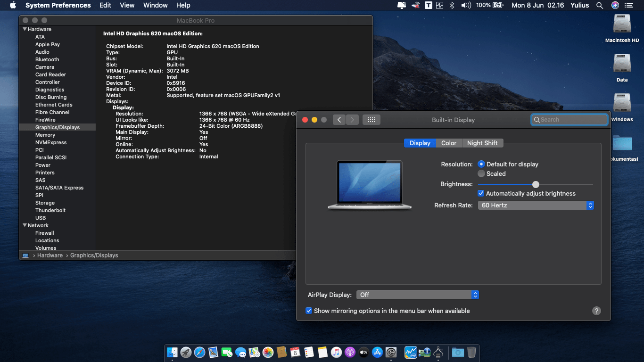Open Notification Center in the menu bar
644x362 pixels.
(x=628, y=5)
